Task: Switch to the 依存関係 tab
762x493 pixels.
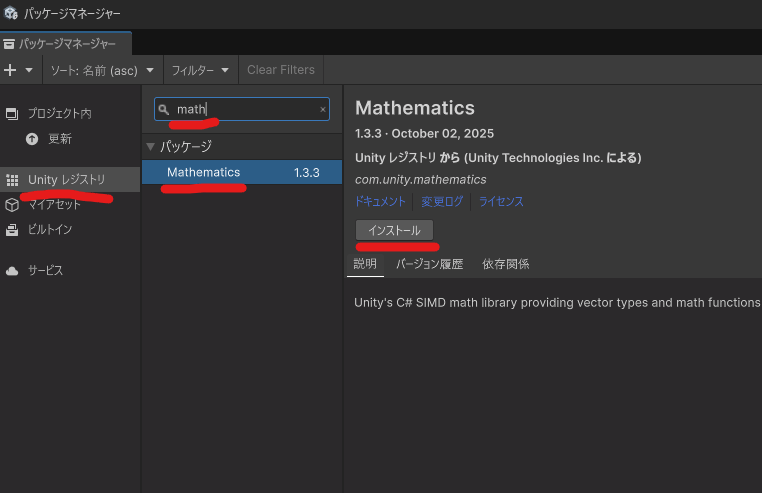Action: [505, 264]
